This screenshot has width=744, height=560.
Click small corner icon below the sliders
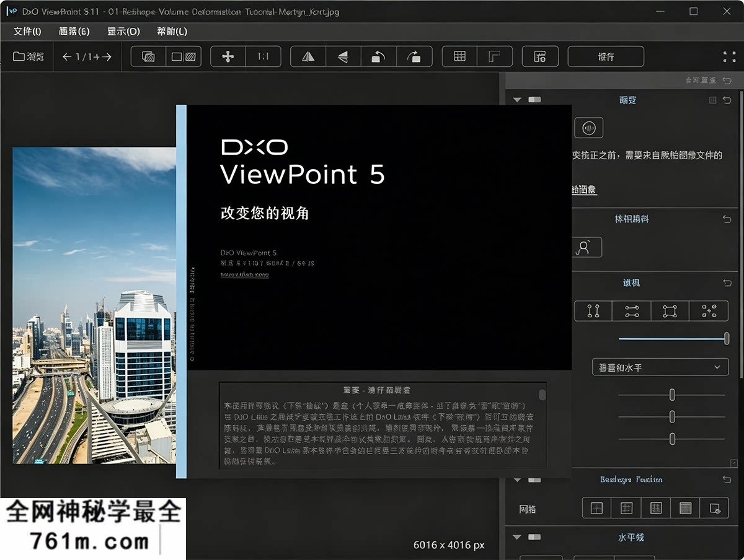733,463
